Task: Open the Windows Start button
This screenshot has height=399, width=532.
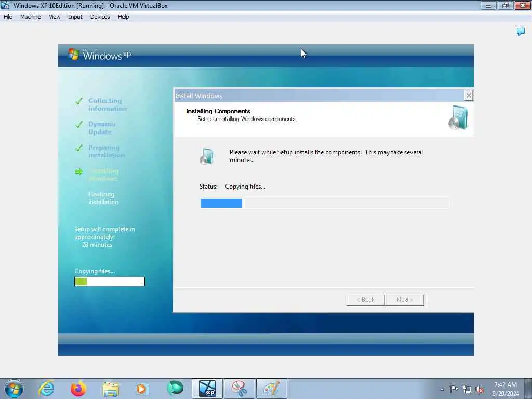Action: pos(14,389)
